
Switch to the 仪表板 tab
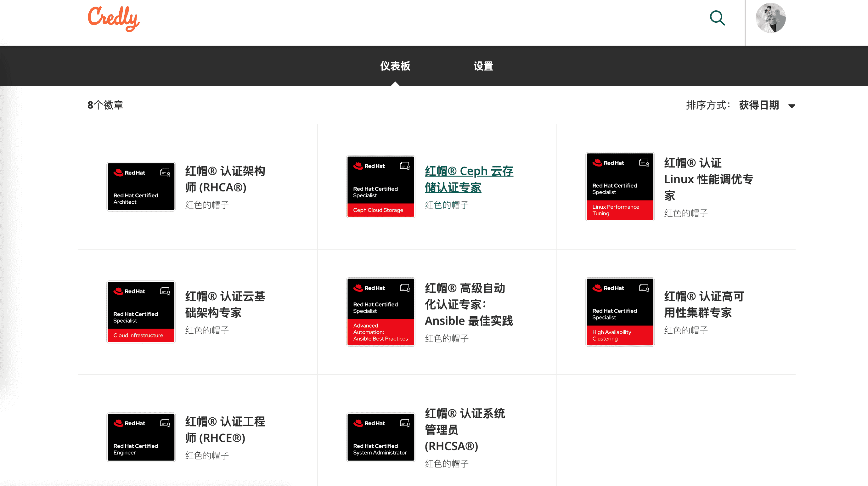[x=395, y=66]
